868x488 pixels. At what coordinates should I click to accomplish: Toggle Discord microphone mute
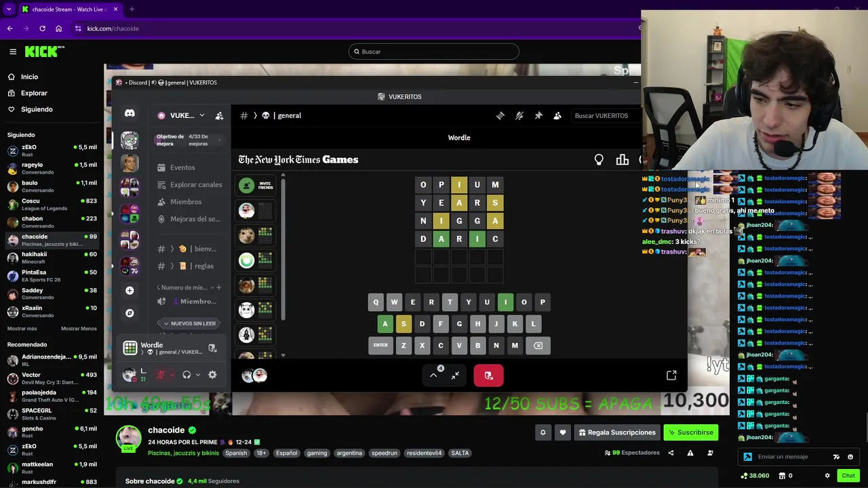161,375
